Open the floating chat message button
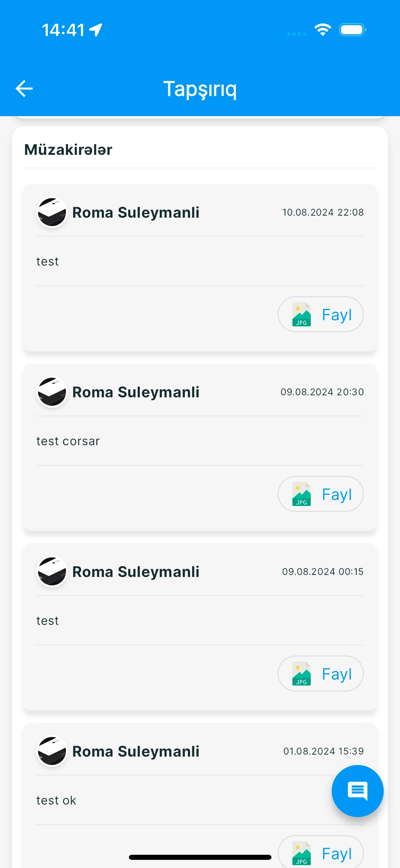 (x=358, y=791)
